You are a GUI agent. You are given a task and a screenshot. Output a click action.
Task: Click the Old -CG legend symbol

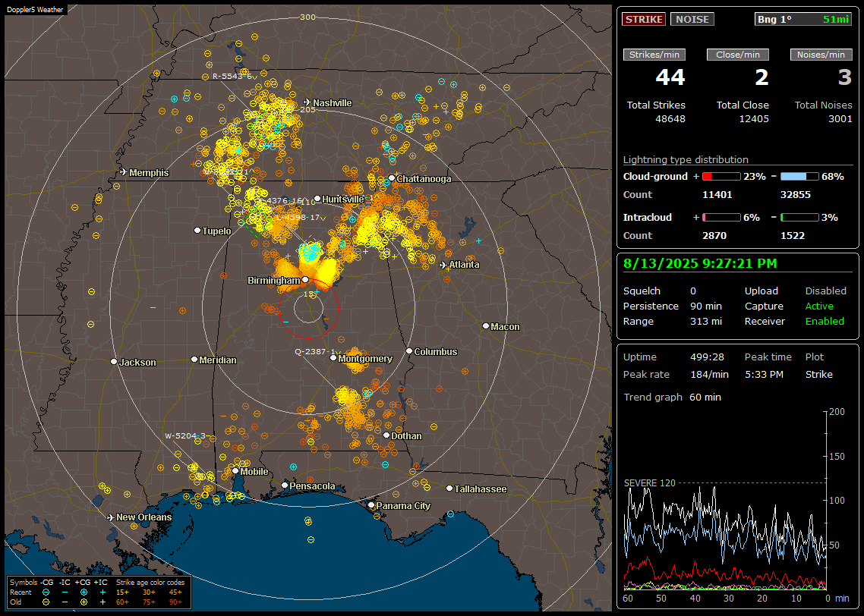click(46, 602)
